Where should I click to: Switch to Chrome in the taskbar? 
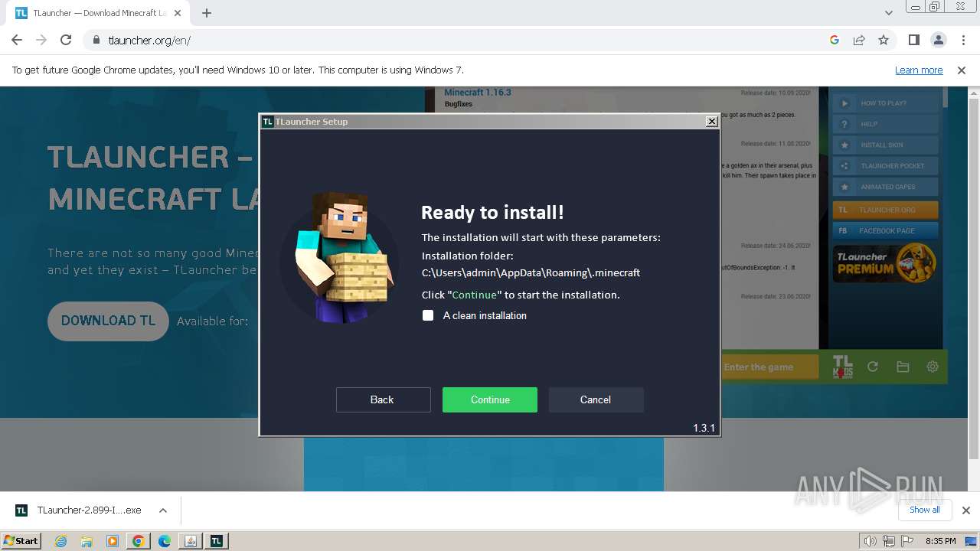(x=139, y=541)
